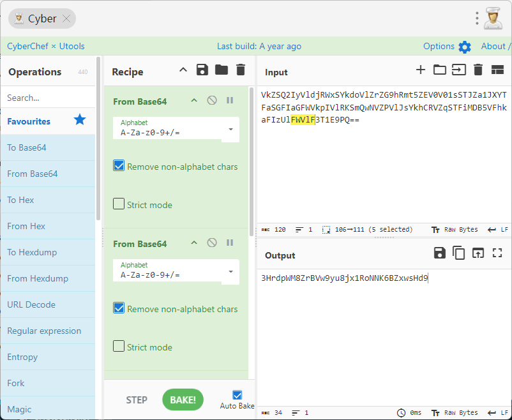Set a breakpoint on the second From Base64

pyautogui.click(x=230, y=243)
